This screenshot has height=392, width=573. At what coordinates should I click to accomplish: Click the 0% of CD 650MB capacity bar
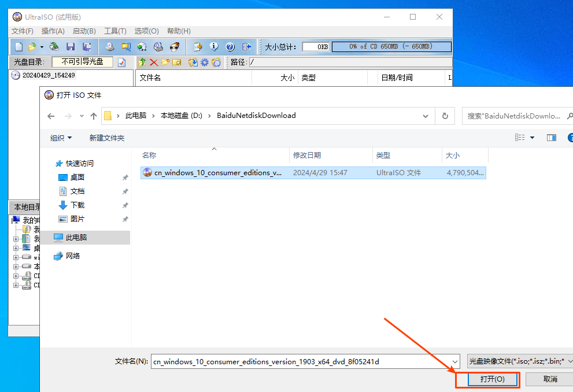(x=391, y=47)
